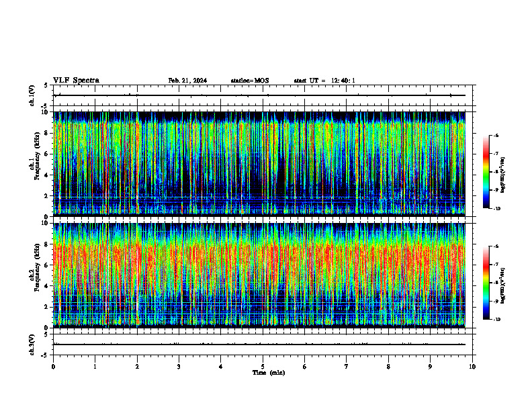Click time axis tick label "1"
532x411 pixels.
[95, 367]
